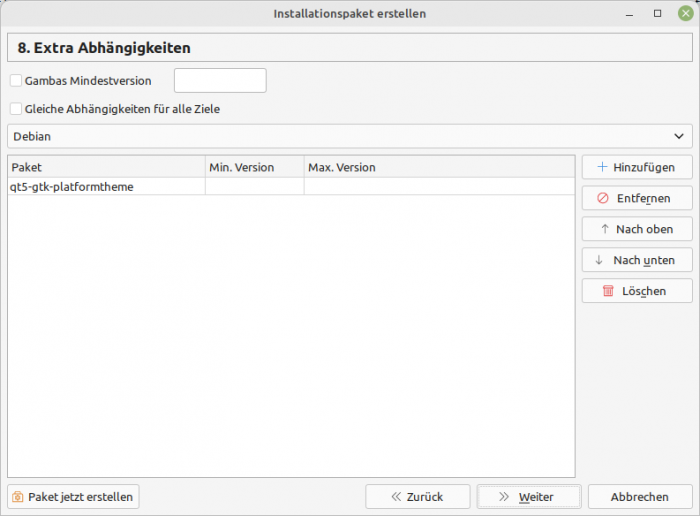Open the Debian target dropdown
The image size is (700, 516).
(x=340, y=136)
